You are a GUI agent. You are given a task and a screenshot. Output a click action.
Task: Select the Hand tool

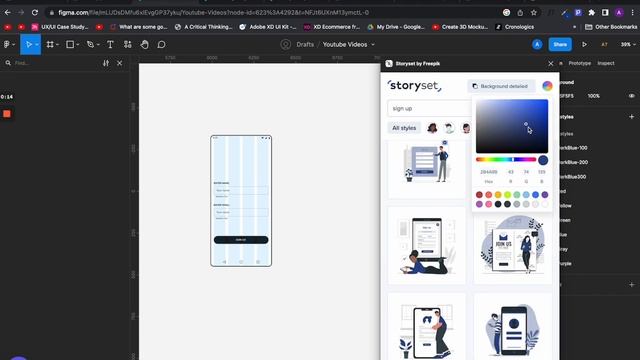click(144, 44)
